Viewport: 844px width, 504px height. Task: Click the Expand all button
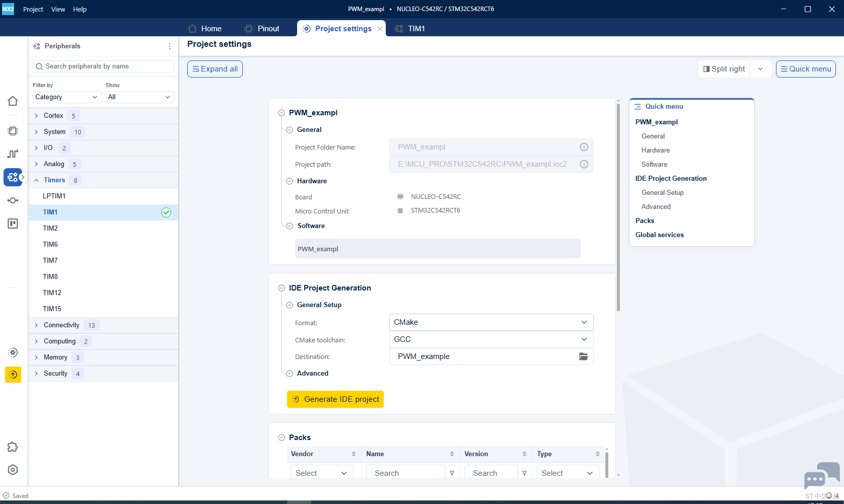(x=215, y=69)
